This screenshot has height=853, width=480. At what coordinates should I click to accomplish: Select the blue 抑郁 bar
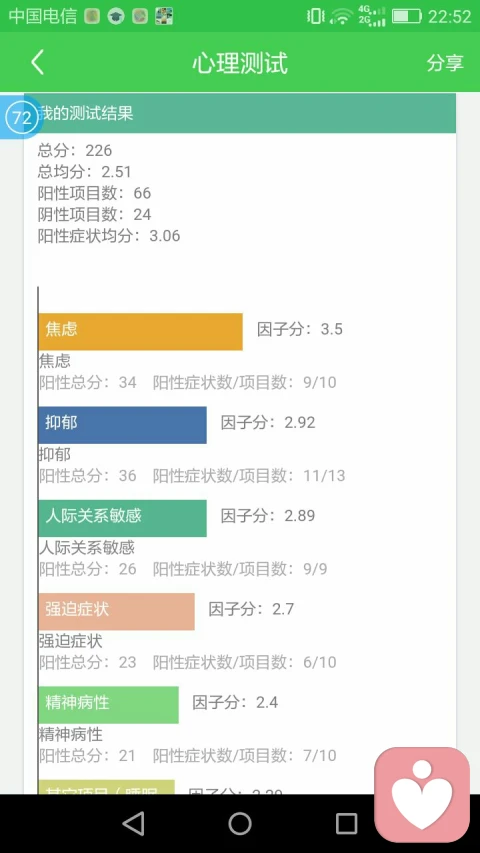pos(122,425)
